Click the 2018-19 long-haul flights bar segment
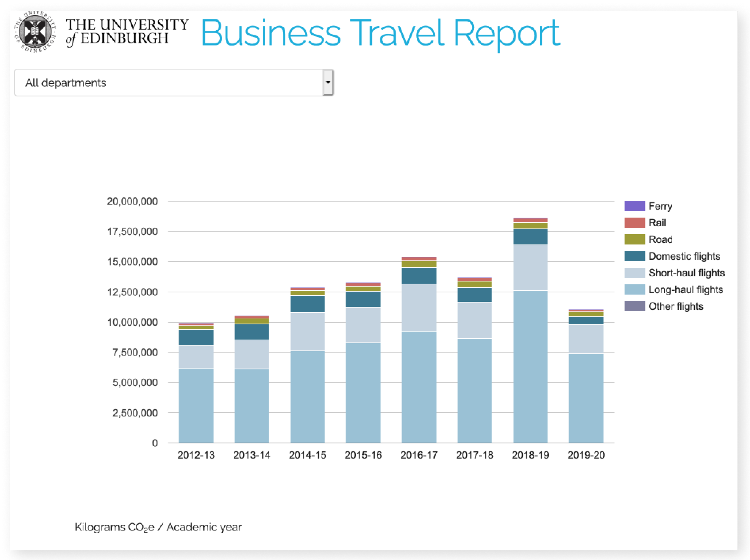Image resolution: width=750 pixels, height=560 pixels. pyautogui.click(x=530, y=366)
